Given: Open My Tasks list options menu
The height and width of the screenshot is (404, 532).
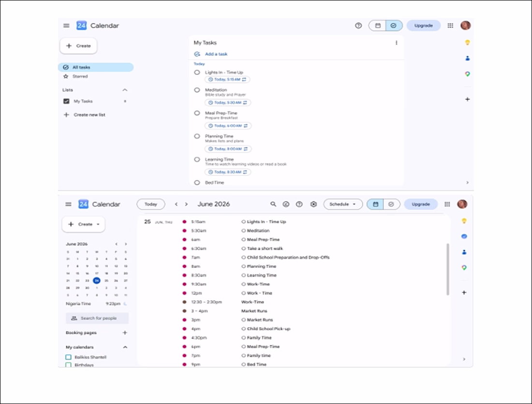Looking at the screenshot, I should point(396,43).
